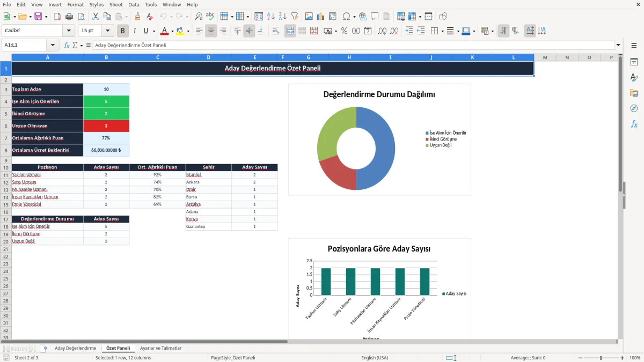
Task: Apply red font color swatch
Action: tap(164, 31)
